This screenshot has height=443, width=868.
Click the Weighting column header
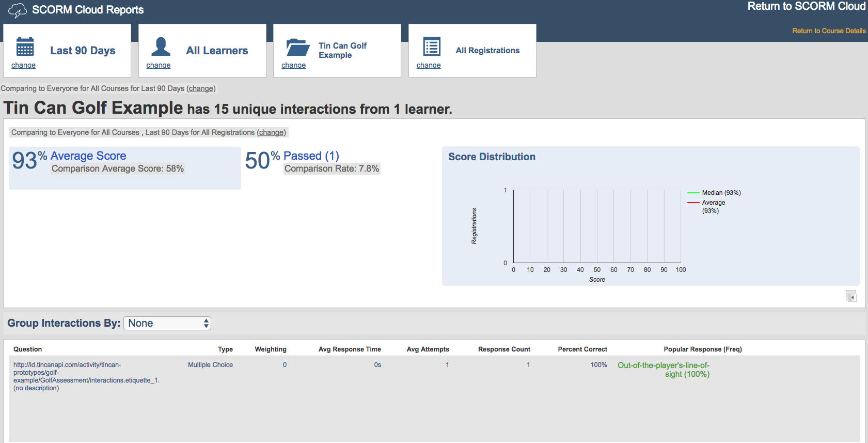(271, 349)
